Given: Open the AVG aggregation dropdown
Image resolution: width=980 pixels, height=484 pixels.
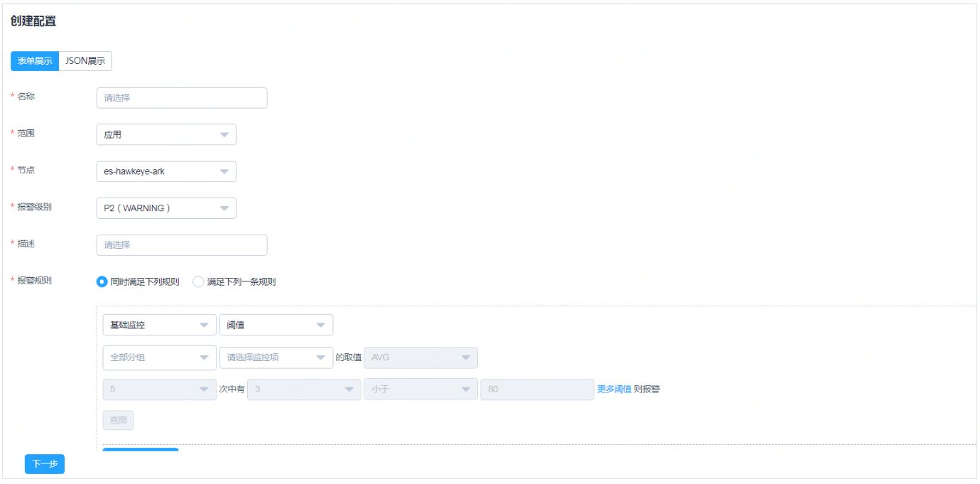Looking at the screenshot, I should 420,357.
